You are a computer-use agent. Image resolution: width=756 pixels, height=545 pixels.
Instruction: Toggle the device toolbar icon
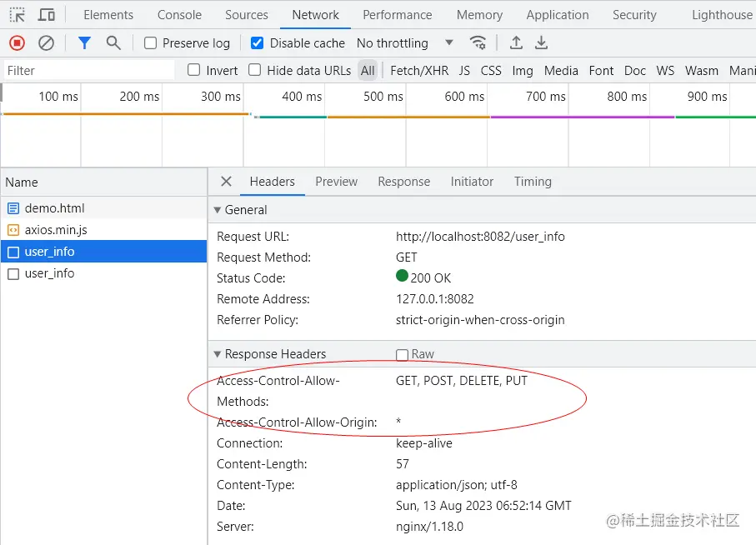pos(47,15)
